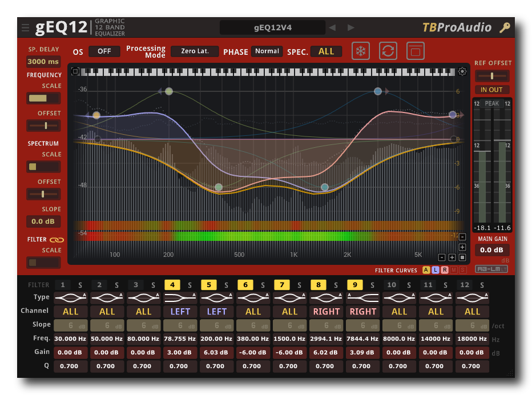Click the green EQ node near 1.5K
The image size is (532, 395).
[x=325, y=187]
